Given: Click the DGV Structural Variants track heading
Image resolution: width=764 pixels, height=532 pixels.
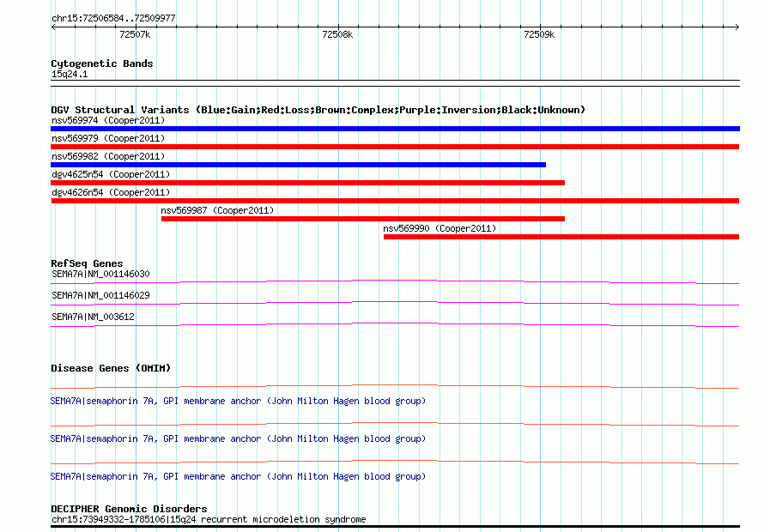Looking at the screenshot, I should [x=318, y=110].
